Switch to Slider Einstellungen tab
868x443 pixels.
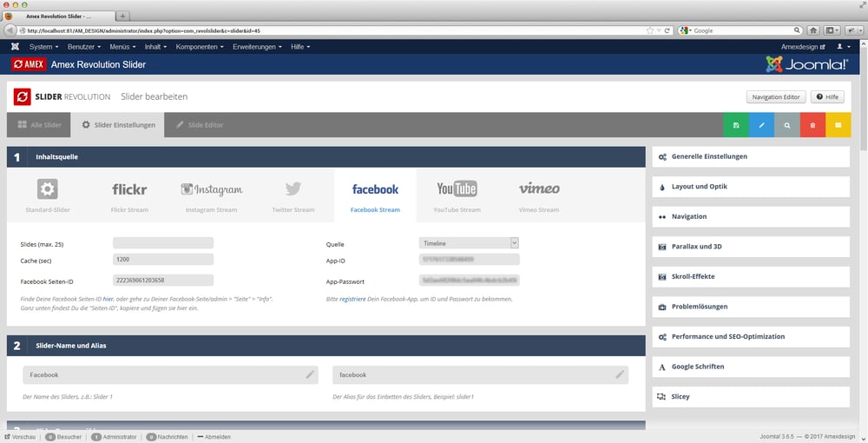coord(118,125)
